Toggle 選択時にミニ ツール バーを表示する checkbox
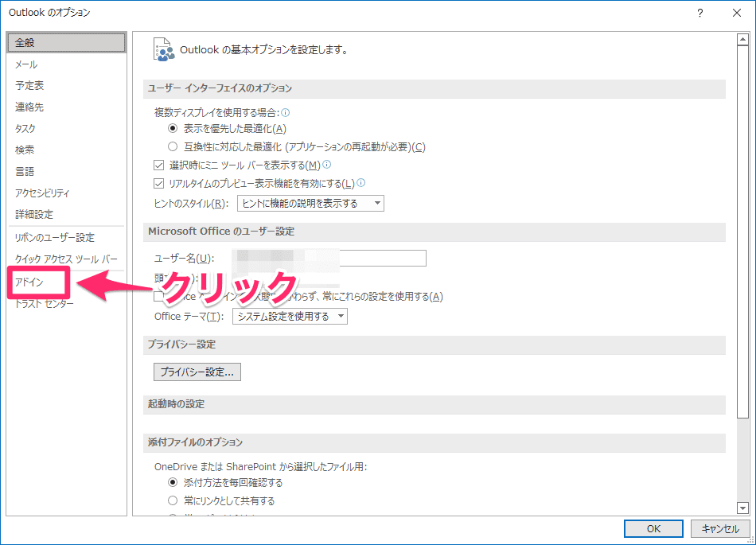Screen dimensions: 756x545 pos(158,165)
